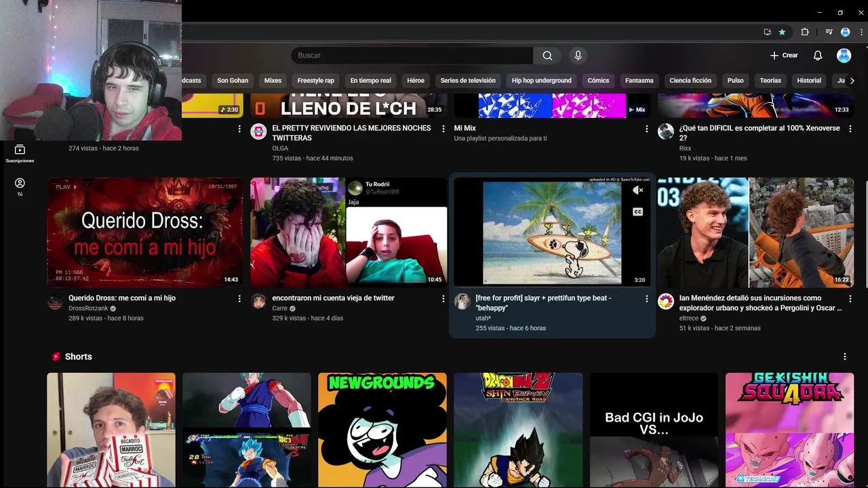Select the Hip hop underground chip
This screenshot has width=868, height=488.
click(541, 81)
